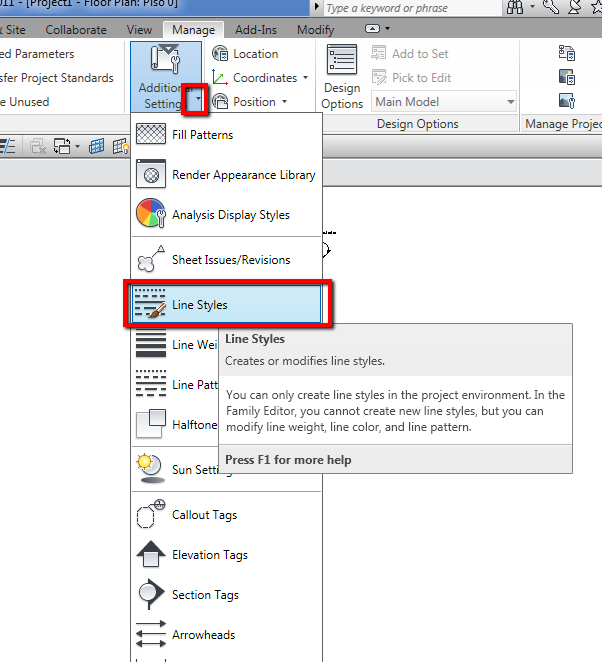Click the Purge Unused button

[x=25, y=102]
